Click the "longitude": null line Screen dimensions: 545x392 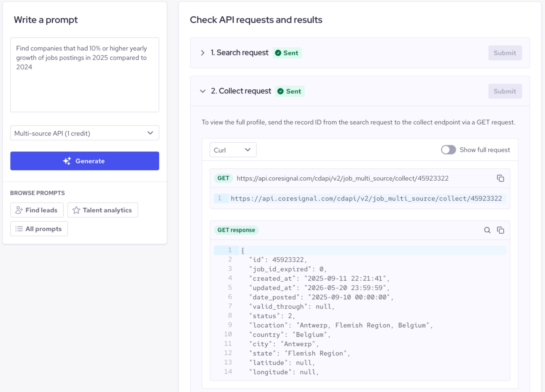(x=284, y=372)
